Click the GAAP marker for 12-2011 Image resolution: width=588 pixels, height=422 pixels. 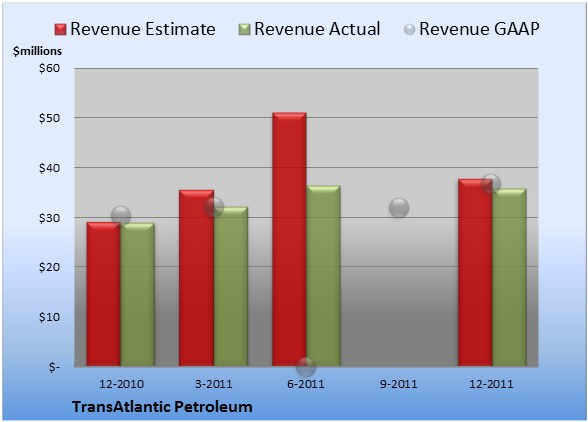coord(491,184)
